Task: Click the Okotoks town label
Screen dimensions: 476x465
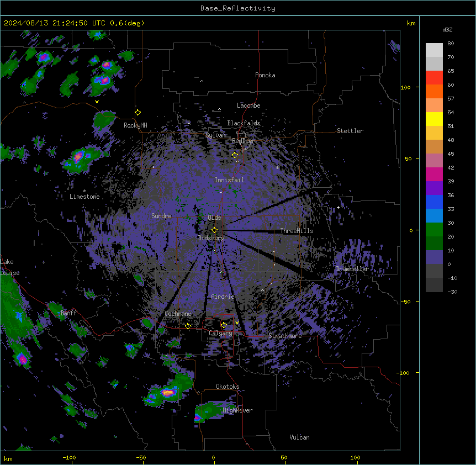Action: click(x=228, y=387)
